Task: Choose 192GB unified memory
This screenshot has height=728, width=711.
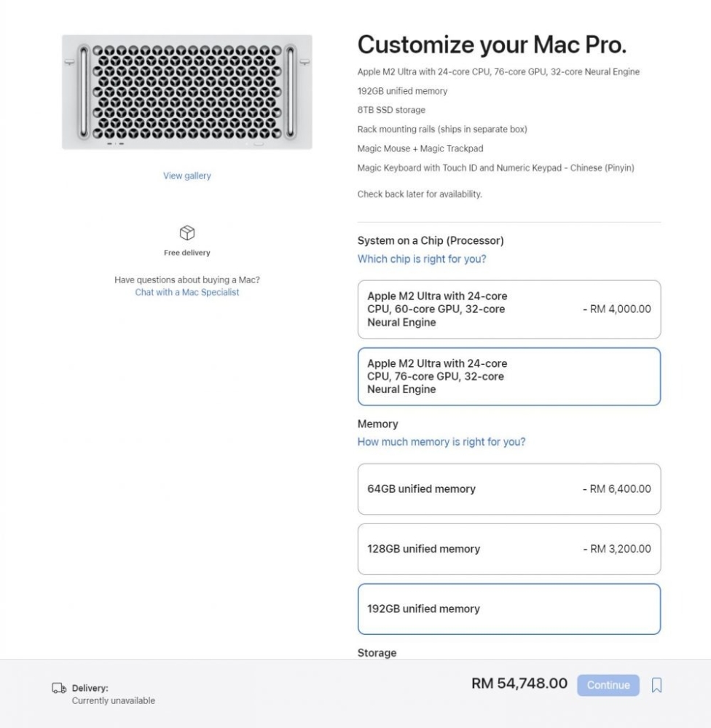Action: tap(509, 609)
